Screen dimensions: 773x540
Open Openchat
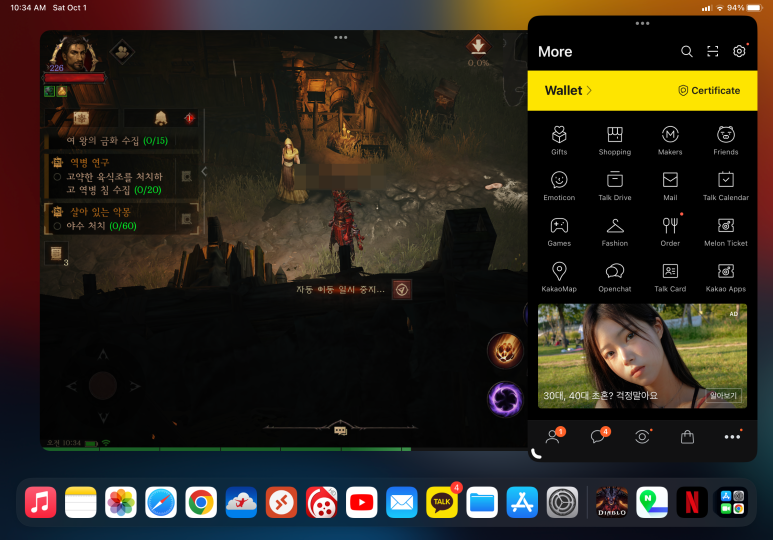615,277
